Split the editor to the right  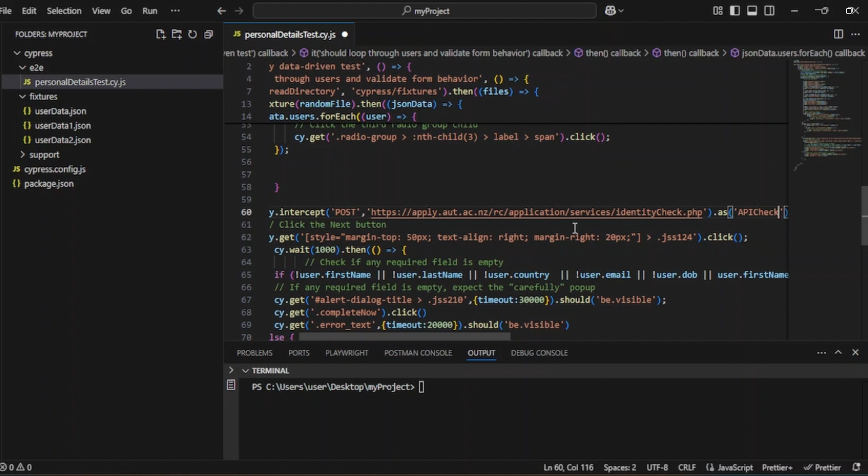coord(838,34)
